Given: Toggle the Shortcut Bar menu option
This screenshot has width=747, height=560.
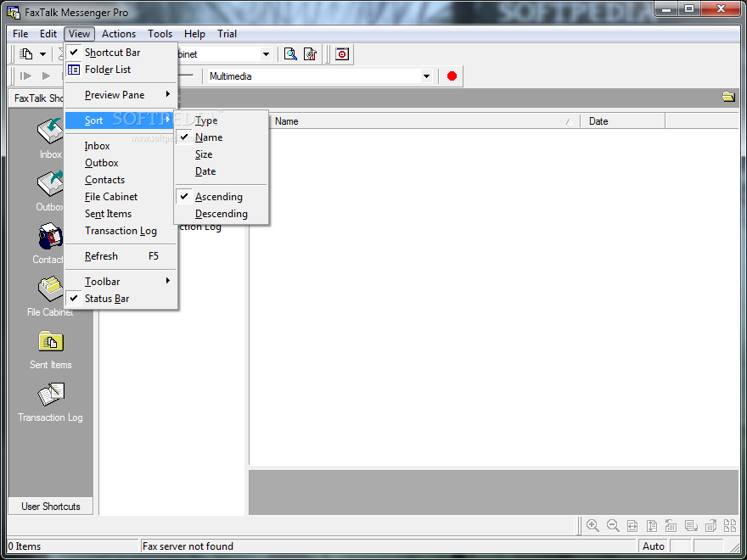Looking at the screenshot, I should 121,53.
